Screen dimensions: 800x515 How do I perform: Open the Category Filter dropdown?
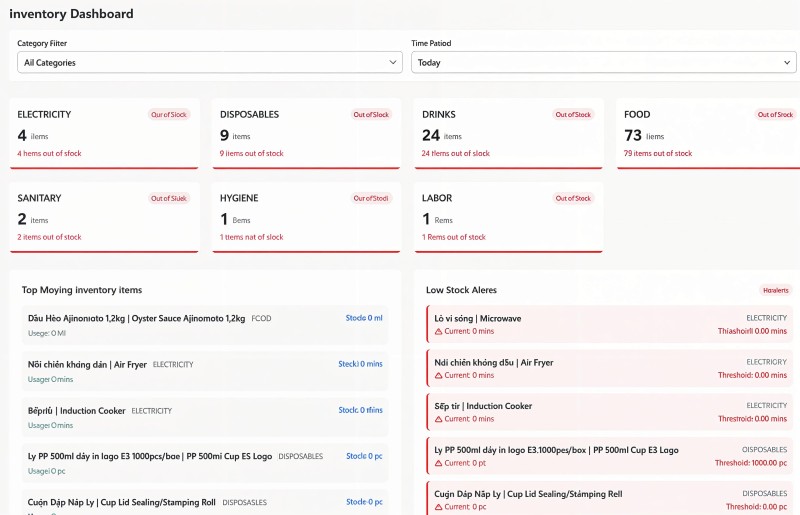209,62
